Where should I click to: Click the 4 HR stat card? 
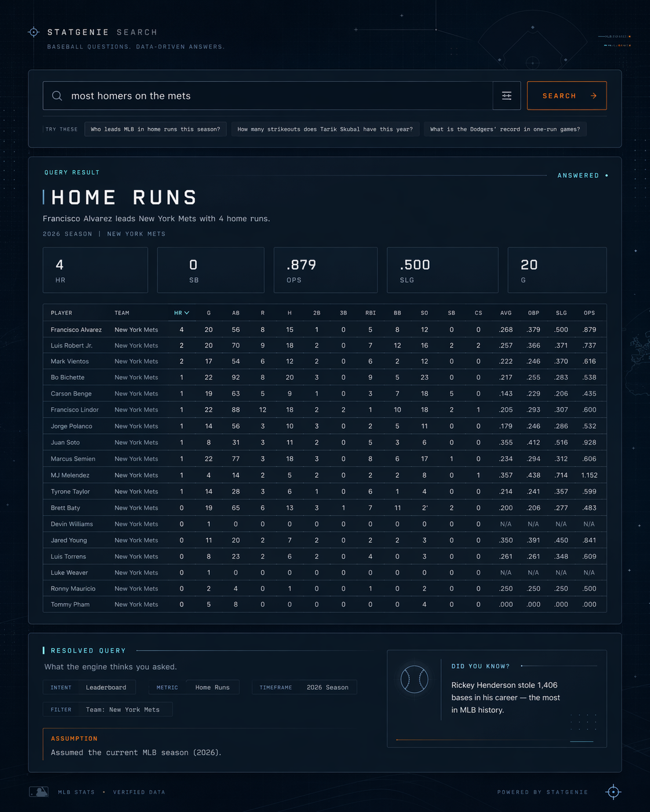coord(96,270)
